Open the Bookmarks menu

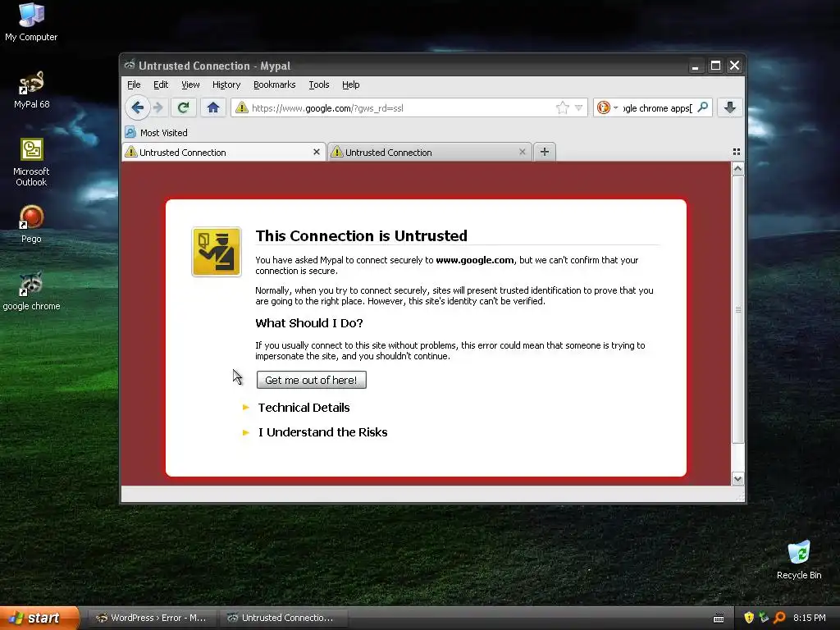click(x=274, y=84)
